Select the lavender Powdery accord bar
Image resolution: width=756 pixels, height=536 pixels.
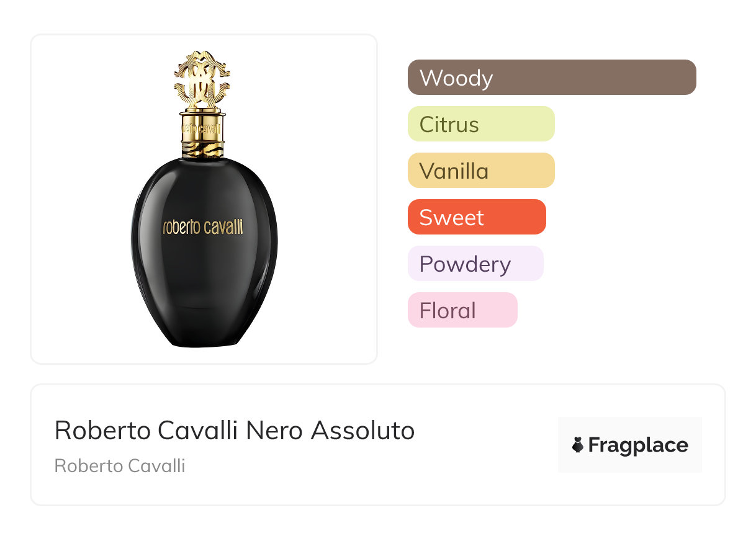[475, 264]
